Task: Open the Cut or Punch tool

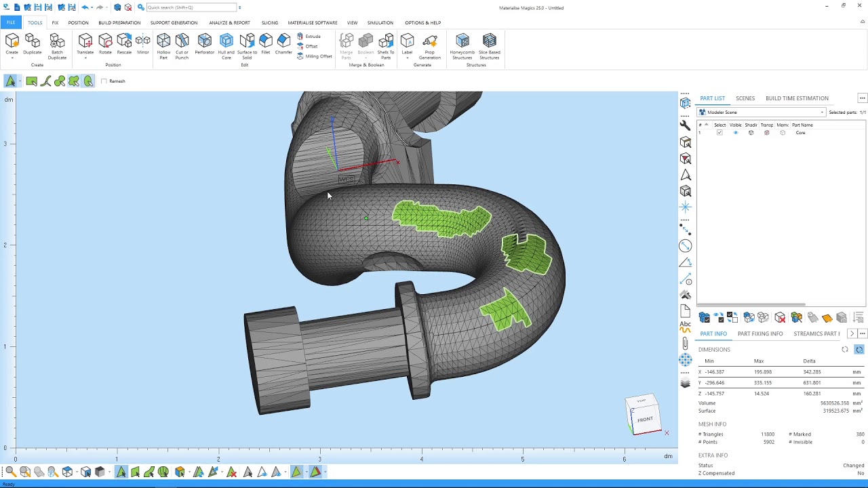Action: click(182, 46)
